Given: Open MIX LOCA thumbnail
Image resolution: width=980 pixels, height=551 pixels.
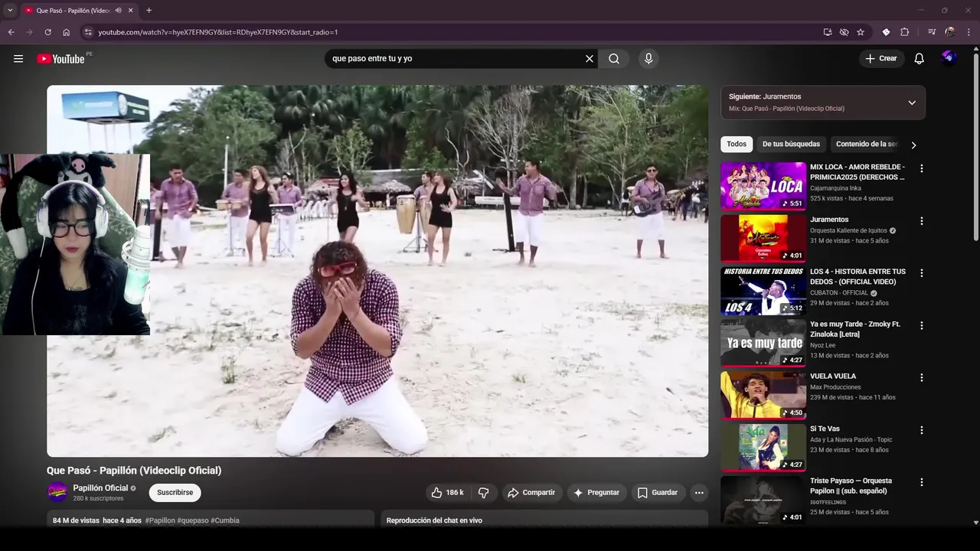Looking at the screenshot, I should 763,186.
